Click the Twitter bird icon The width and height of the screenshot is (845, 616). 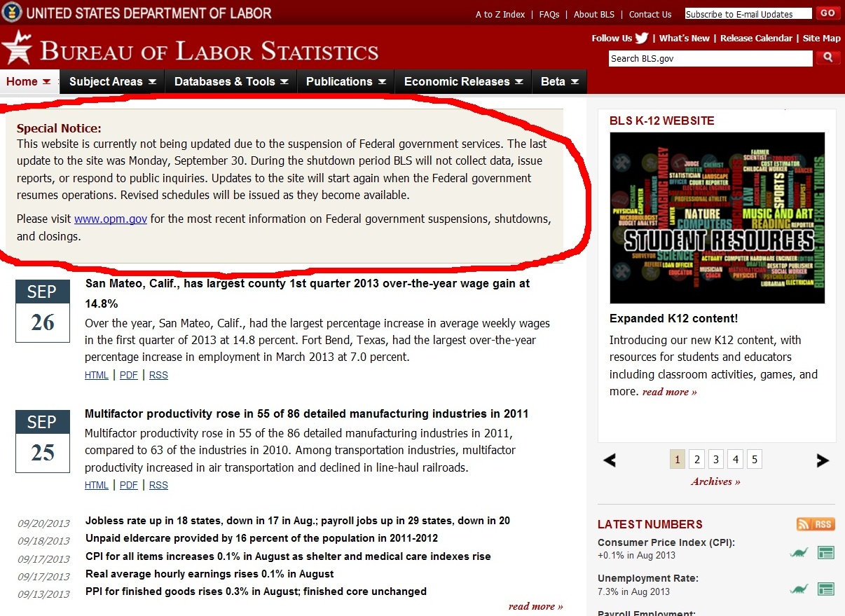[x=641, y=38]
